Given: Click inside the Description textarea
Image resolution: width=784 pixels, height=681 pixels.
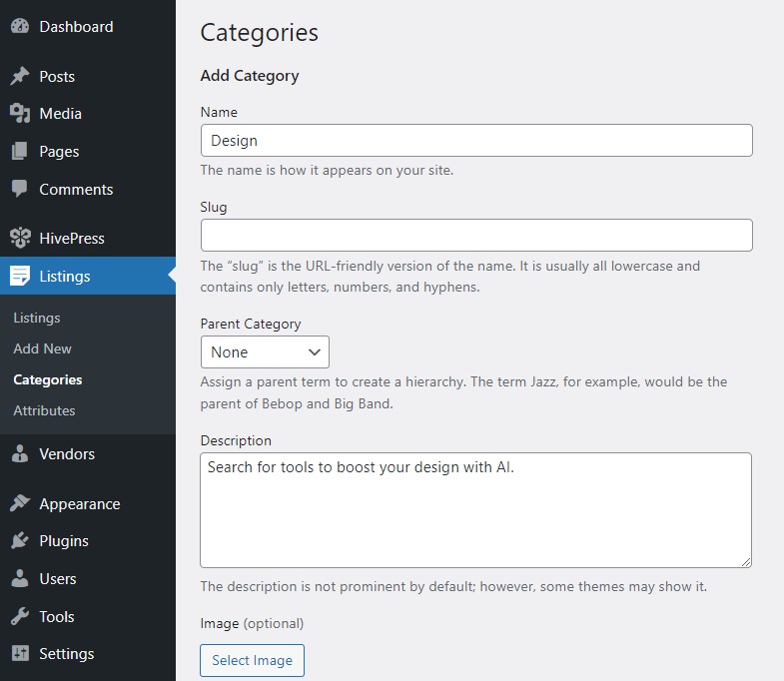Looking at the screenshot, I should coord(476,510).
